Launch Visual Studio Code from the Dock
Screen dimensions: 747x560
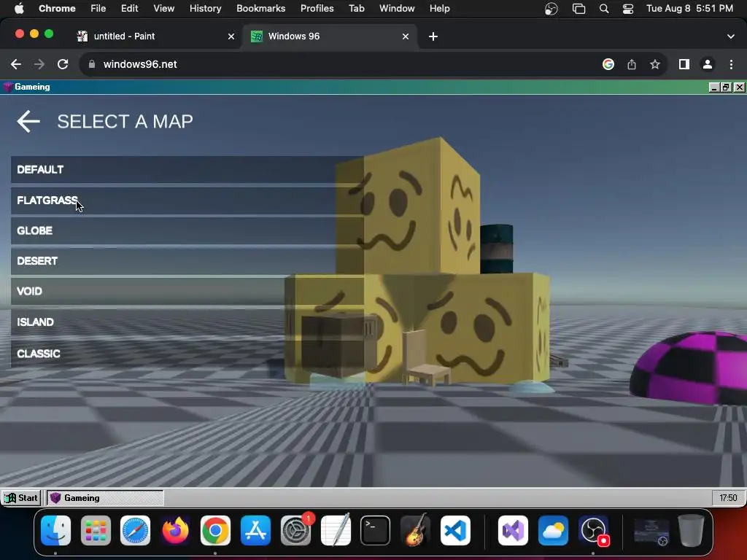[455, 531]
